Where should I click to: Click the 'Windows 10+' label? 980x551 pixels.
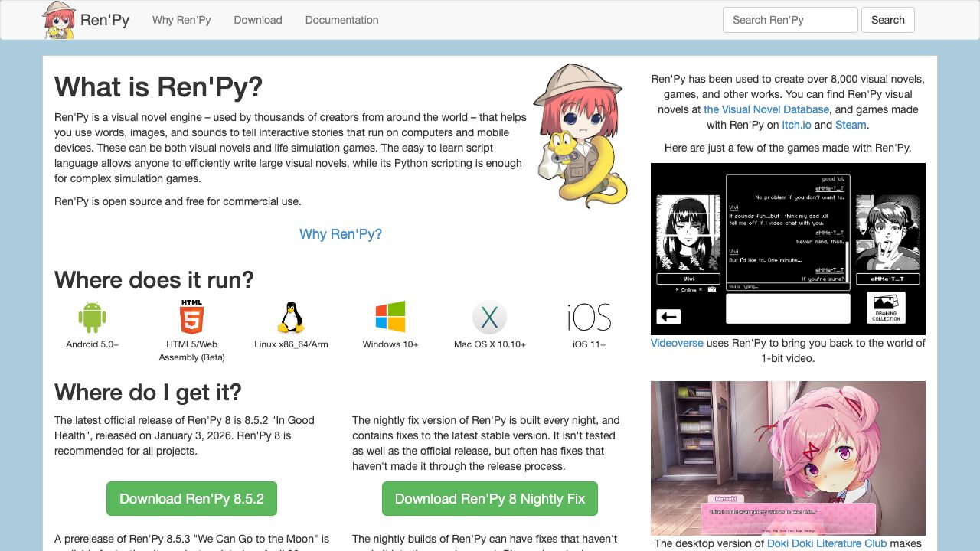point(390,344)
